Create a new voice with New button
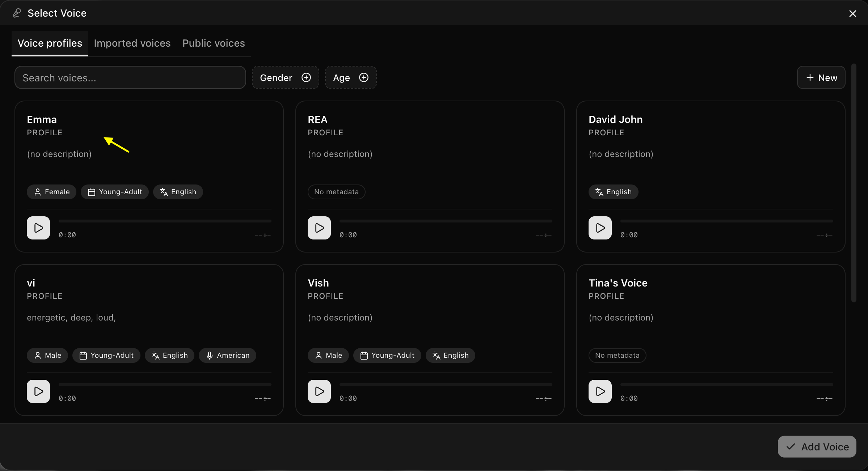 (821, 77)
